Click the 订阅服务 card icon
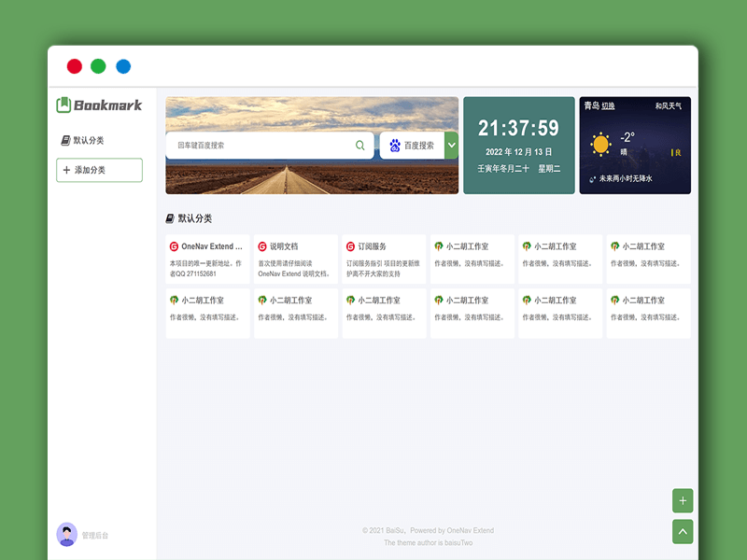Image resolution: width=747 pixels, height=560 pixels. click(349, 246)
